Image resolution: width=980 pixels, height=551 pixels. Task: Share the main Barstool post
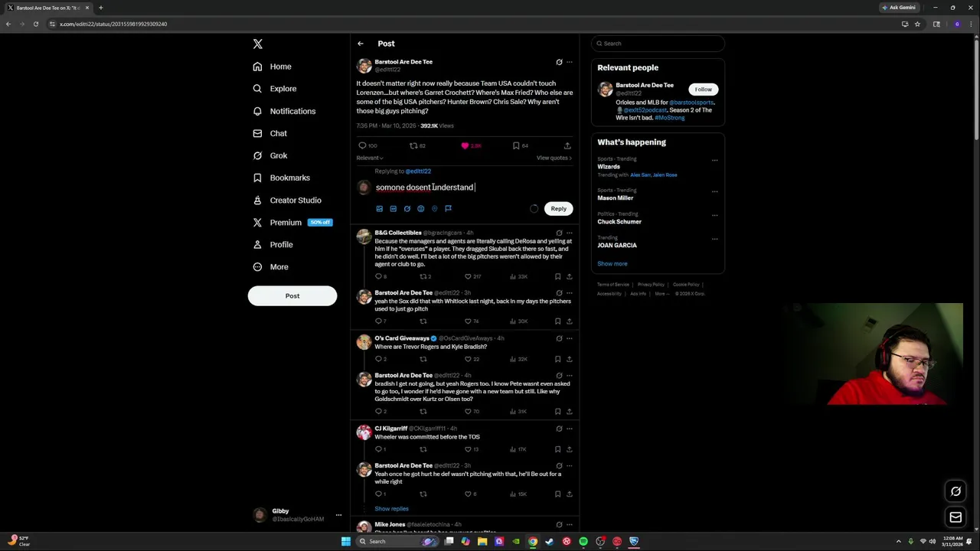click(567, 145)
